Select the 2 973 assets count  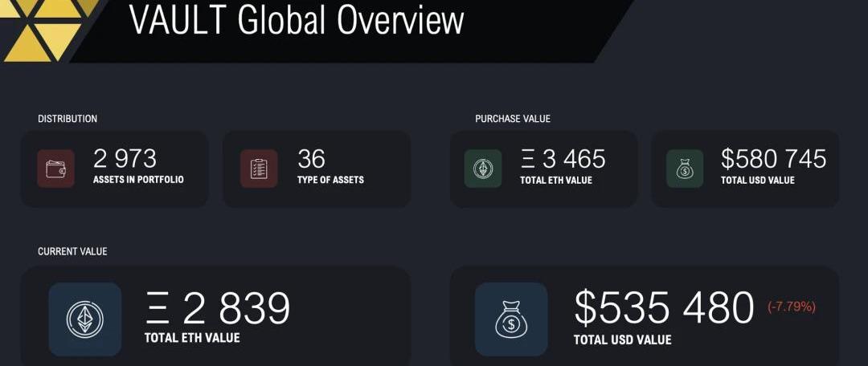pyautogui.click(x=125, y=158)
